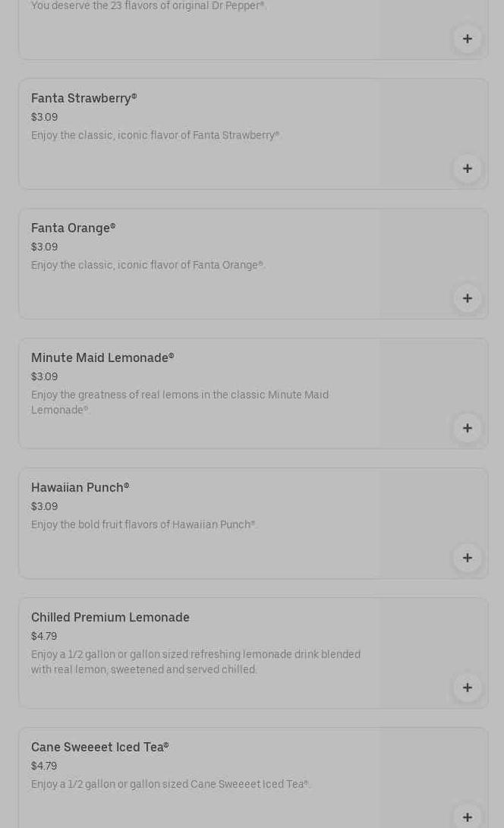Viewport: 504px width, 828px height.
Task: Click Chilled Premium Lemonade $4.79 price
Action: (44, 637)
